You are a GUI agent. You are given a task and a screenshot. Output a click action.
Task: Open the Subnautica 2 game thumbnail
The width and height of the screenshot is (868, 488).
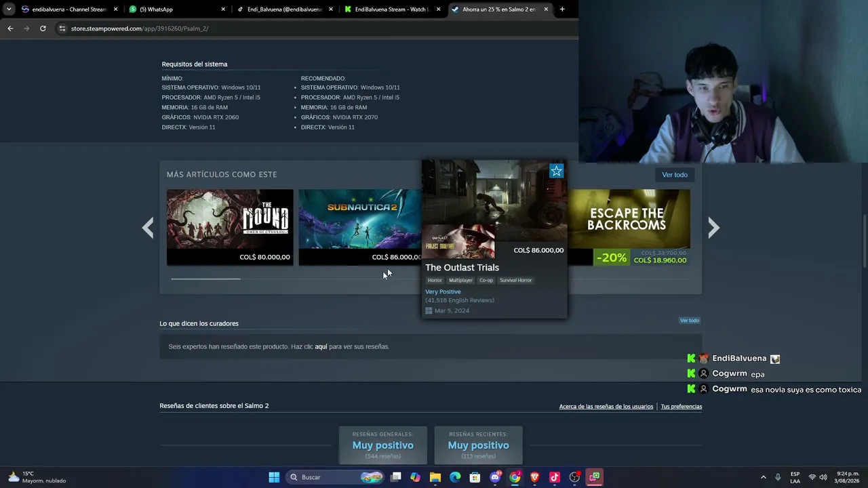point(360,219)
